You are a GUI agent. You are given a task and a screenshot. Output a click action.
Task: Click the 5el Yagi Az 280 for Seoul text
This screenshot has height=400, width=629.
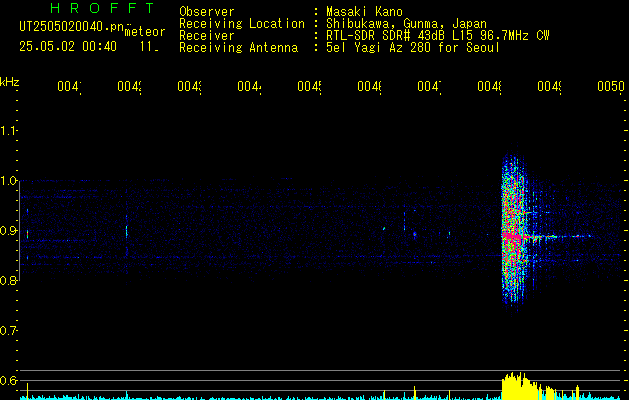point(413,48)
